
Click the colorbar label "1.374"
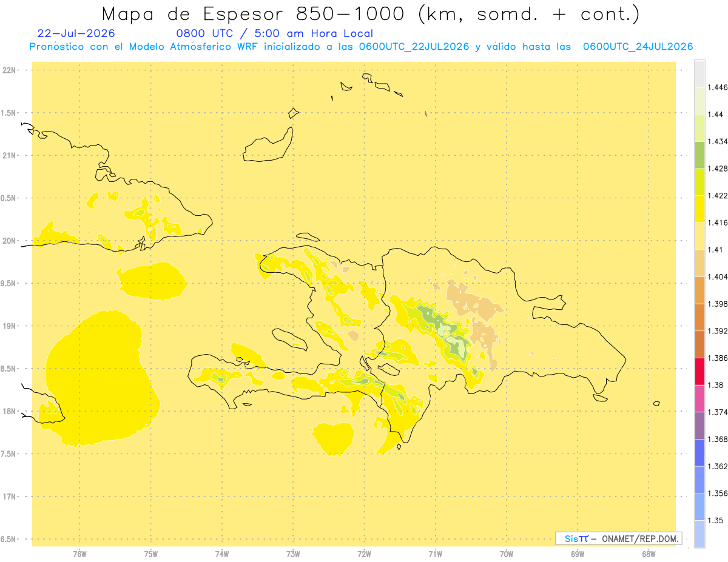tap(717, 412)
